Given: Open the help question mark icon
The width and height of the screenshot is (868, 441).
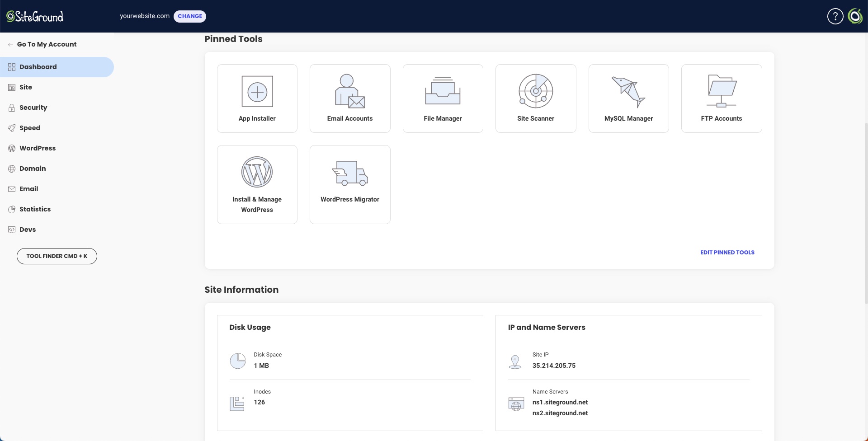Looking at the screenshot, I should pos(835,16).
